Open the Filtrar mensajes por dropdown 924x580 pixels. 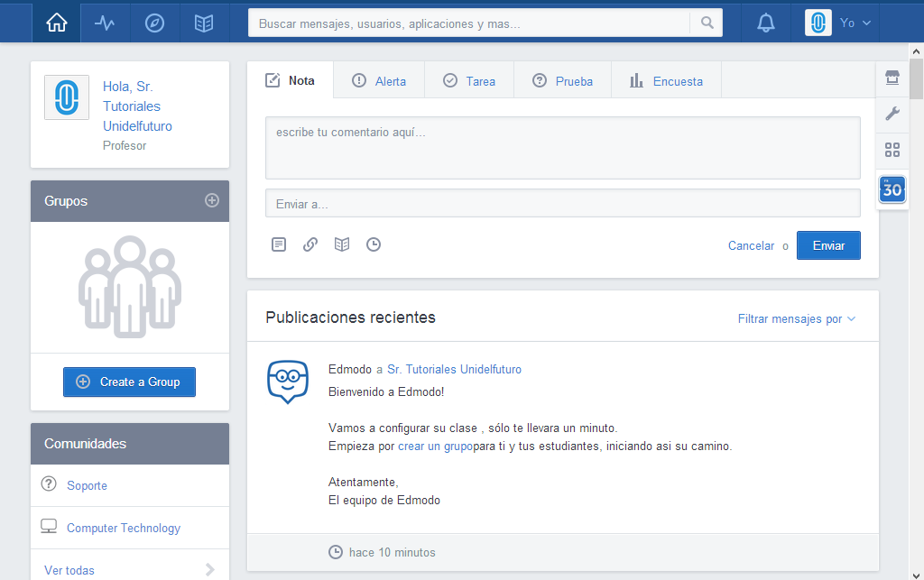pos(797,318)
